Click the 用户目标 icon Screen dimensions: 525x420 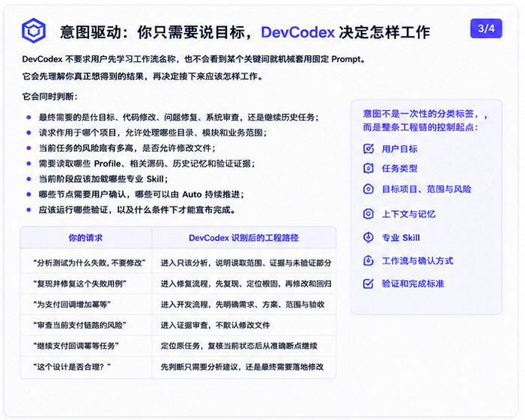pos(368,148)
